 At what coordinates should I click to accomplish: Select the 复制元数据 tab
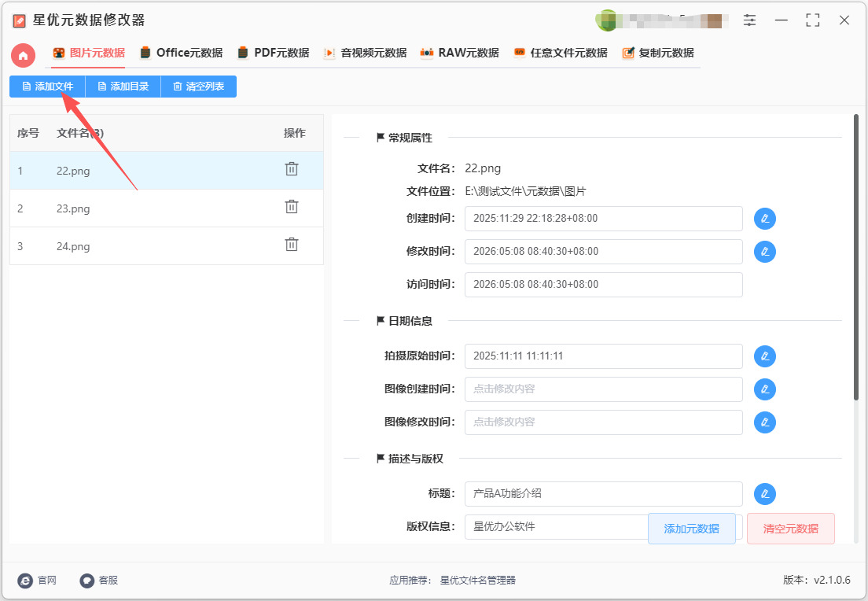click(x=657, y=53)
